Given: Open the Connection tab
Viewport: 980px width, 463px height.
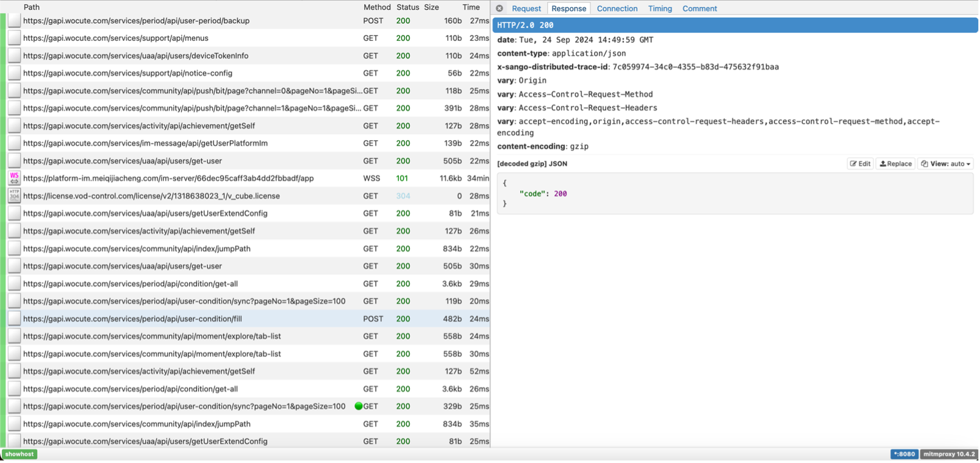Looking at the screenshot, I should tap(617, 9).
